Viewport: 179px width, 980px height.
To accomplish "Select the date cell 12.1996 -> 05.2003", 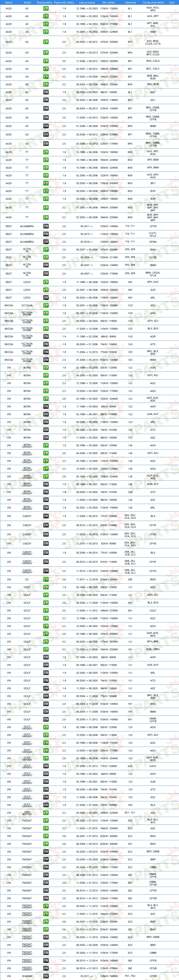I will (x=87, y=9).
